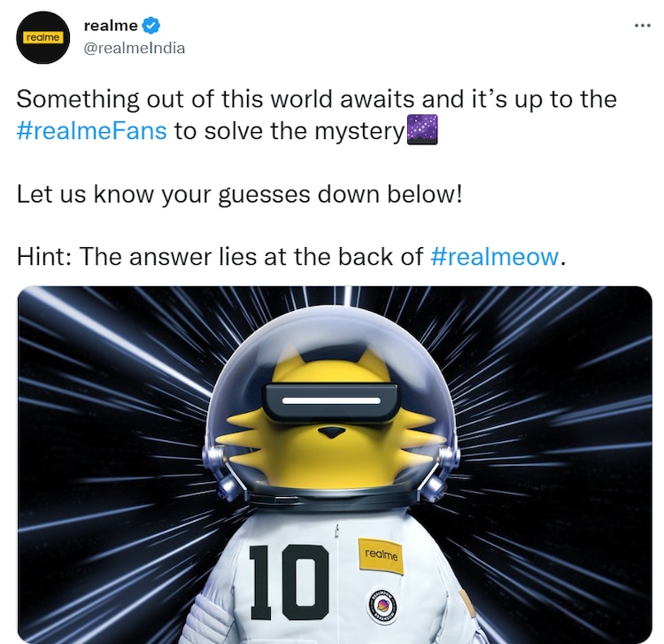Screen dimensions: 664x644
Task: Click the 'Let us know your guesses' line
Action: coord(239,195)
